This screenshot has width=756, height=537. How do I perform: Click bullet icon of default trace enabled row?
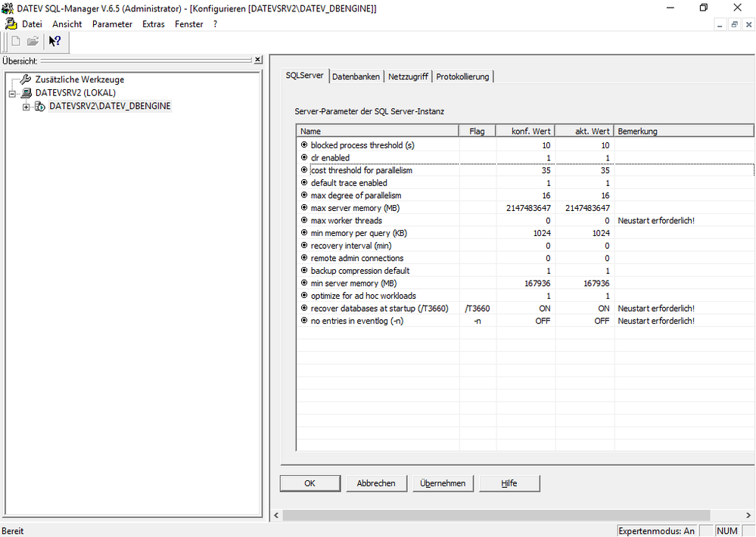click(304, 182)
